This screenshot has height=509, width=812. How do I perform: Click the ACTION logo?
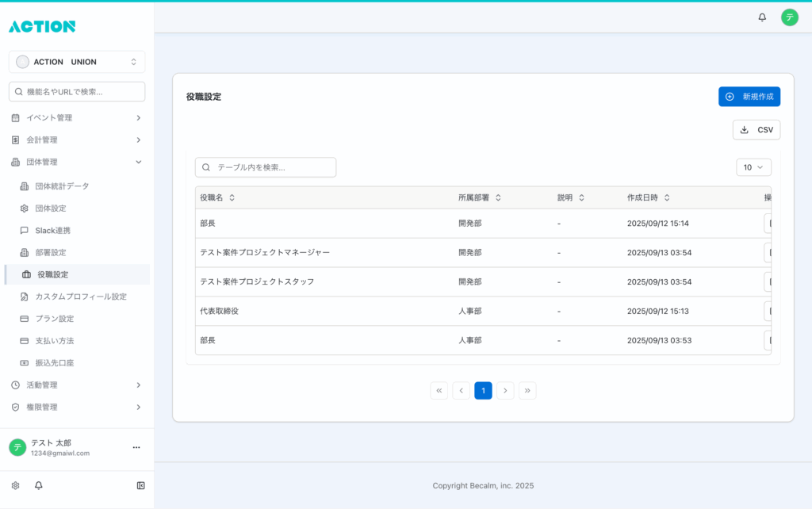42,26
